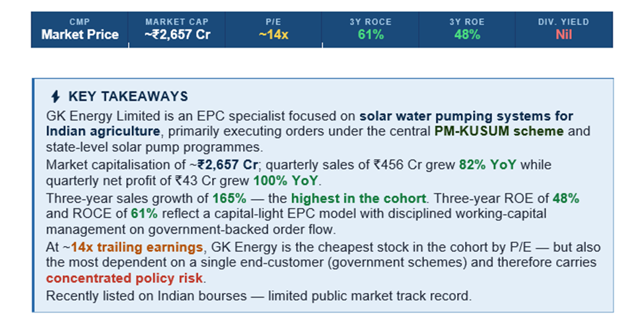Click the Market Cap ~₹2,657 Cr cell
Viewport: 644px width, 334px height.
click(178, 30)
